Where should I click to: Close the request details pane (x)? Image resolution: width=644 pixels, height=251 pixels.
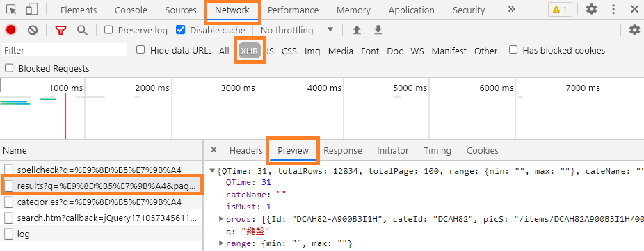pos(214,150)
